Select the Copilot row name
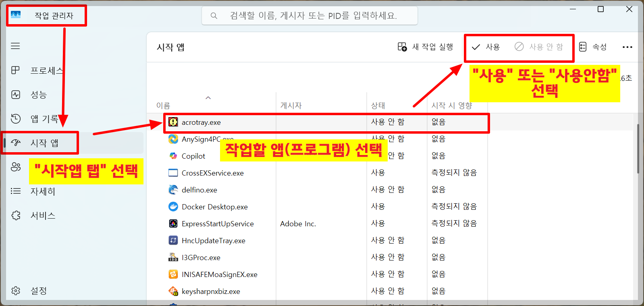 coord(193,156)
